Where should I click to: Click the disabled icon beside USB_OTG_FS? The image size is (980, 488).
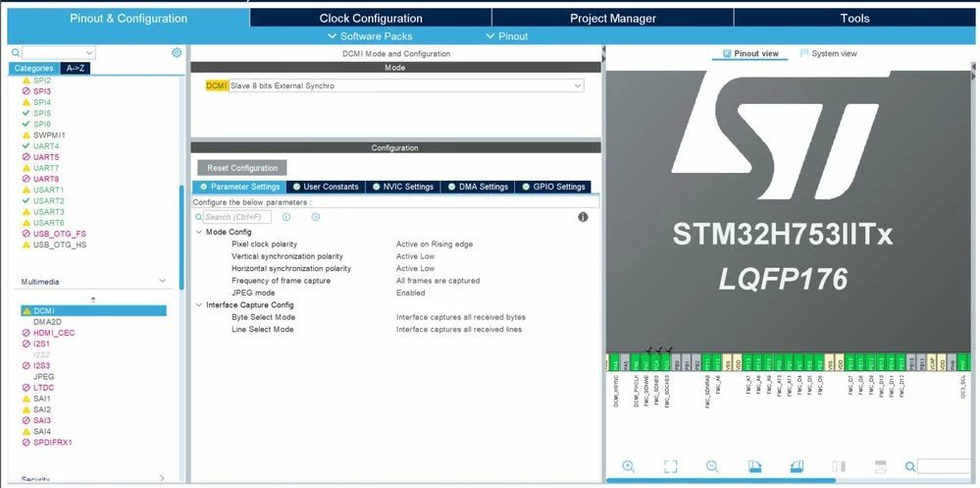pos(26,234)
